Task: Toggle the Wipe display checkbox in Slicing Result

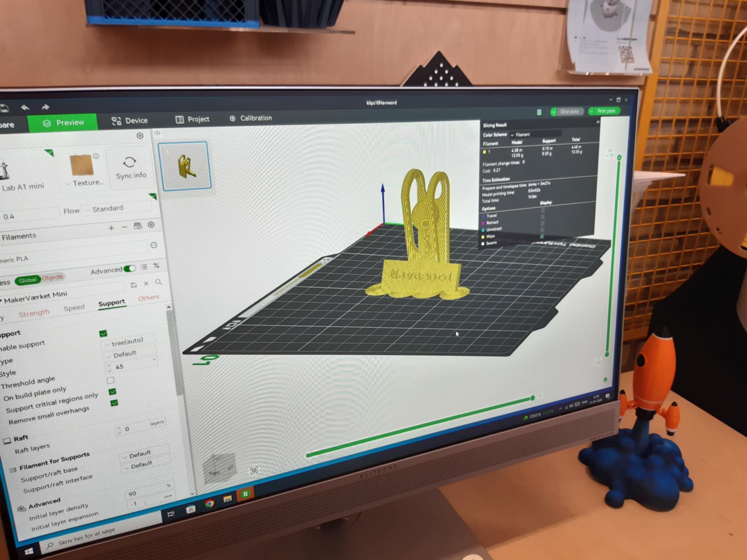Action: pyautogui.click(x=542, y=237)
